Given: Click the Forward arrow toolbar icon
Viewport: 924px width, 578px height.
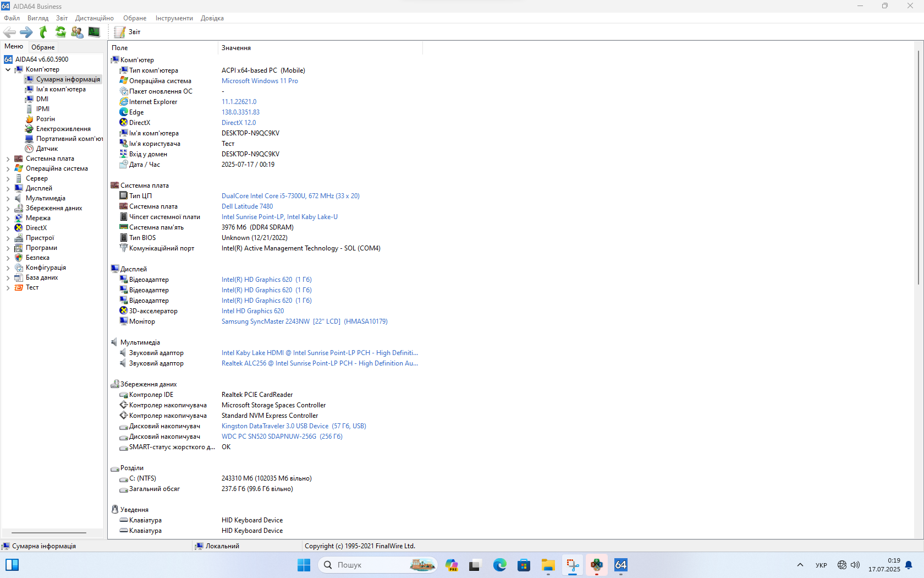Looking at the screenshot, I should pyautogui.click(x=26, y=32).
